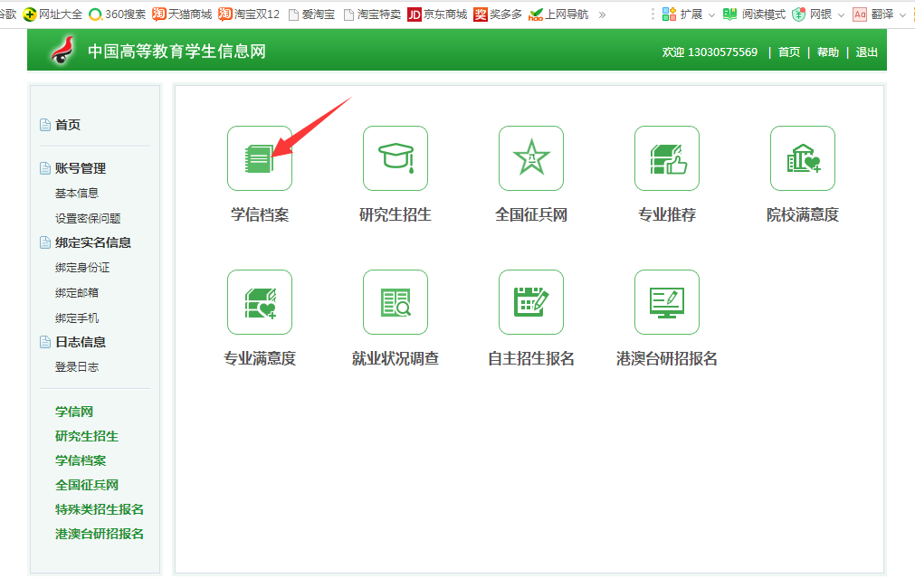Image resolution: width=915 pixels, height=588 pixels.
Task: Click the CHSI bird logo
Action: point(62,50)
